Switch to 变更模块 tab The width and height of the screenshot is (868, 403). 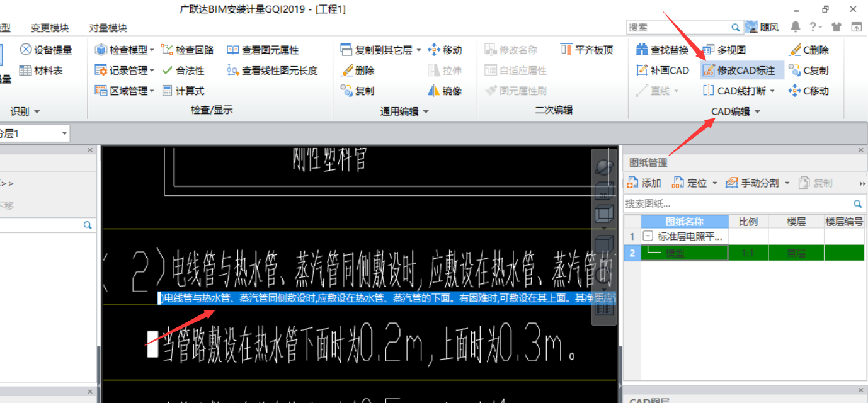coord(50,28)
